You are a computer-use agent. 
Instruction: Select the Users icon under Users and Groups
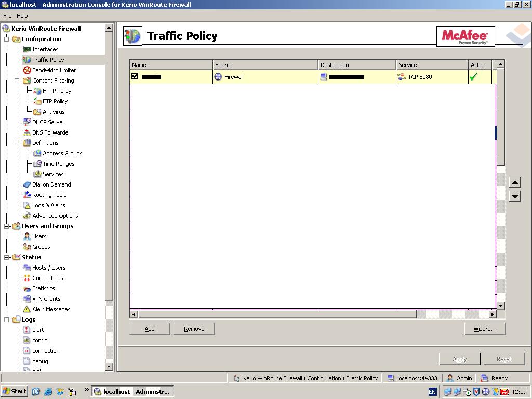pyautogui.click(x=27, y=236)
